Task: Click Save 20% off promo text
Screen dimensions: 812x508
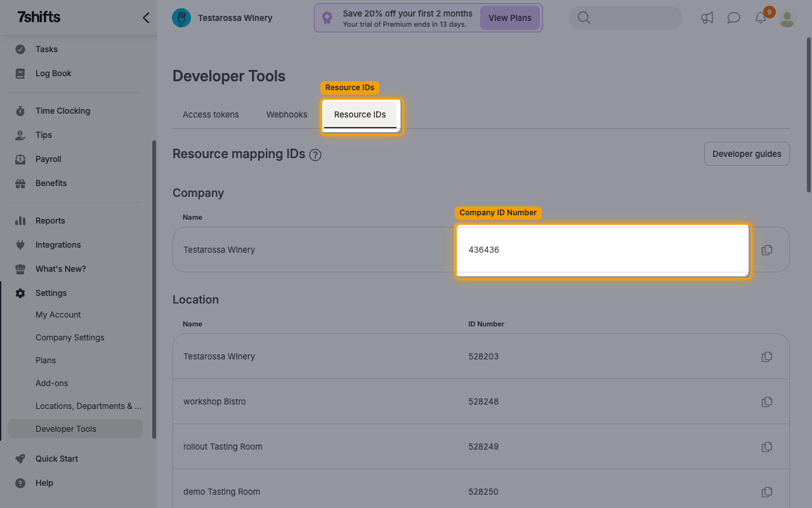Action: [408, 13]
